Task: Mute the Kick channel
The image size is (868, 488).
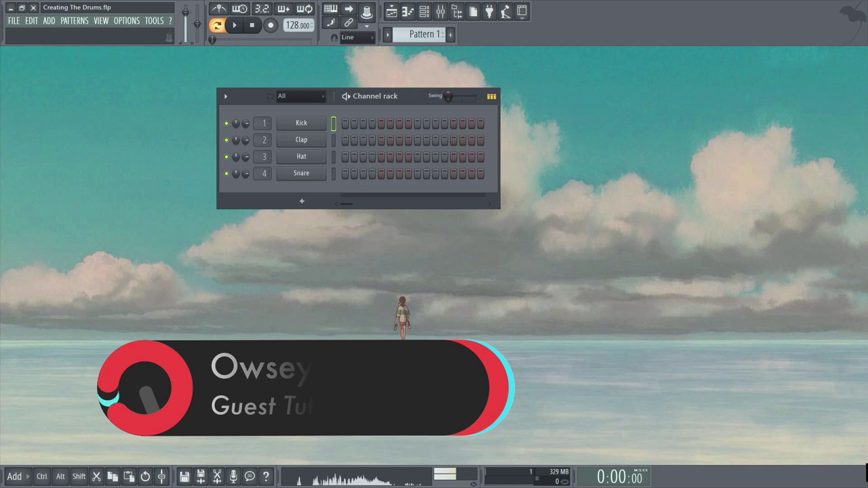Action: 226,123
